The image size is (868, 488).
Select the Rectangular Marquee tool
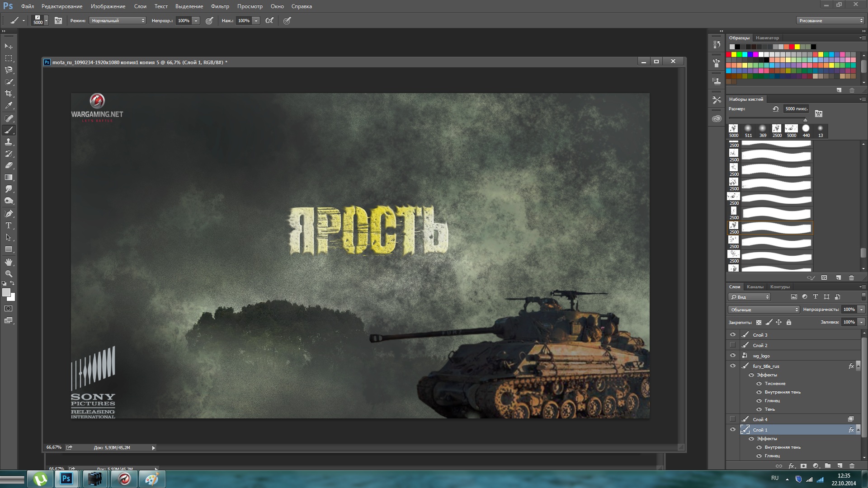click(9, 58)
